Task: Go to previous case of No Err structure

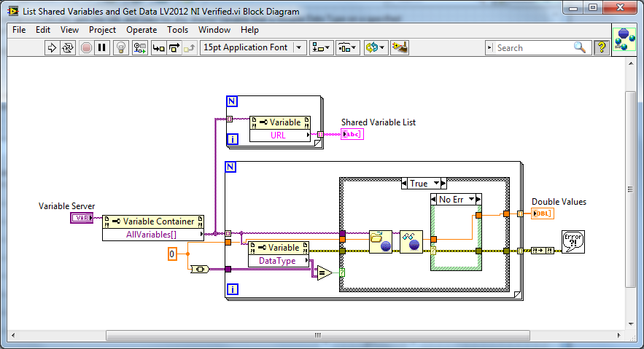Action: coord(434,200)
